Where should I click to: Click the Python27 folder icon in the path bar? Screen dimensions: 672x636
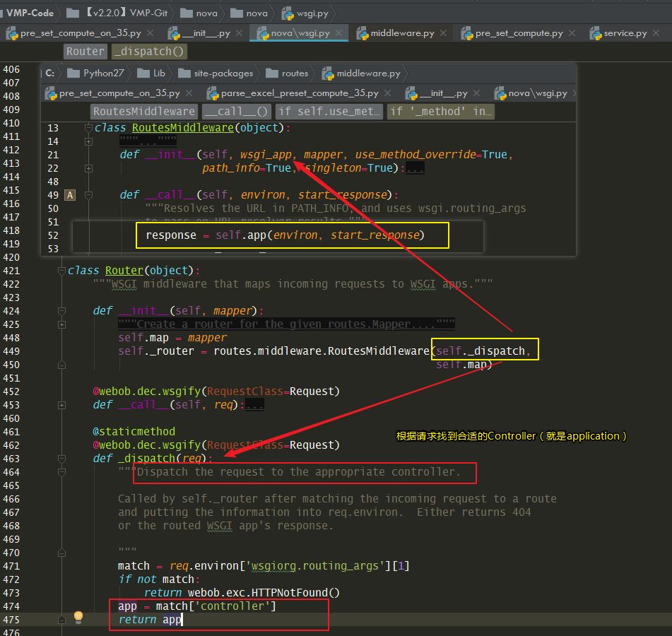pos(76,73)
